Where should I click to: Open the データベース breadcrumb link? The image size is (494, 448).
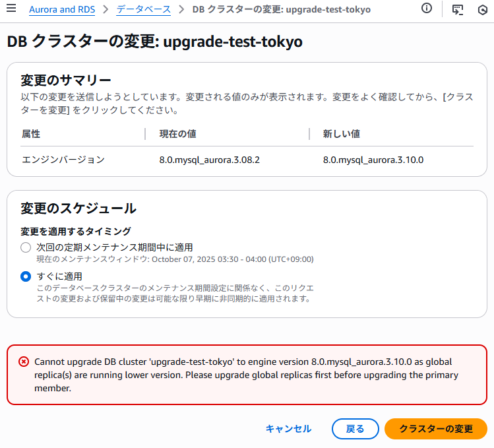[143, 9]
